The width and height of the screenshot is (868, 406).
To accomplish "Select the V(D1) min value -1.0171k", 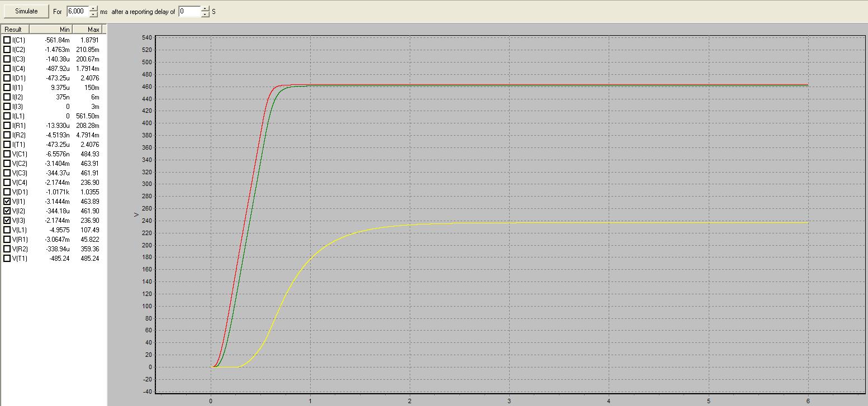I will click(x=58, y=192).
